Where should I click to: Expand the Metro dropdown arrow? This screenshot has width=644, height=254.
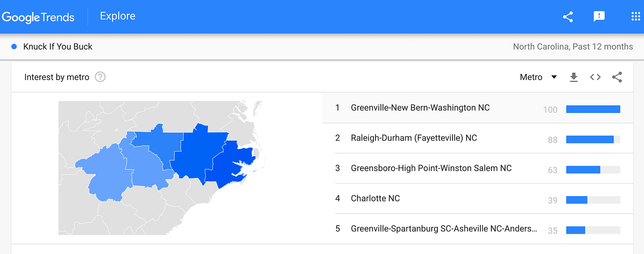[554, 77]
